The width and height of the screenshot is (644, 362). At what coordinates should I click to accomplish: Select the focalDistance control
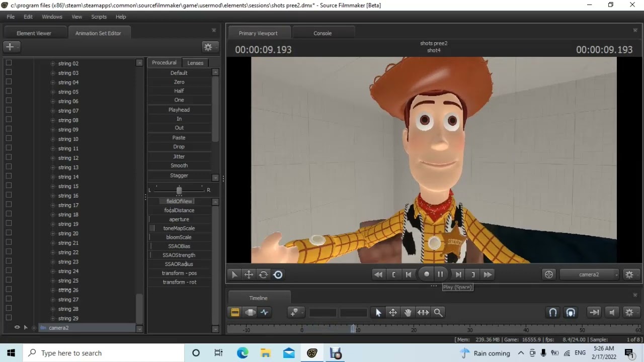point(179,210)
